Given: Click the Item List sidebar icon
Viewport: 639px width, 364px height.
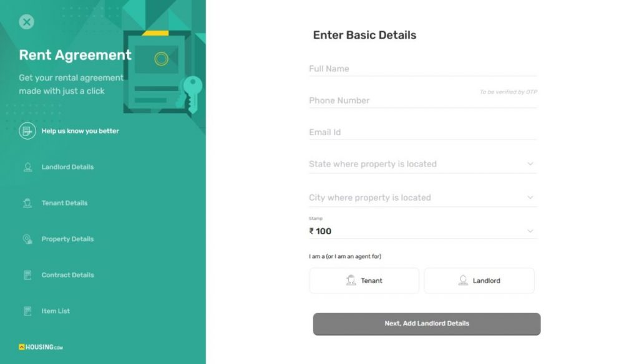Looking at the screenshot, I should pos(27,310).
